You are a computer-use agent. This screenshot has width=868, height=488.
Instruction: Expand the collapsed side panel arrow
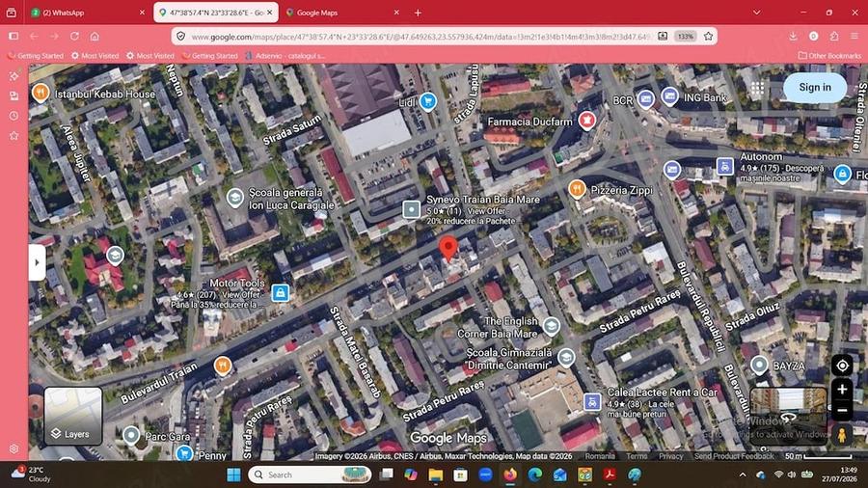pyautogui.click(x=37, y=262)
